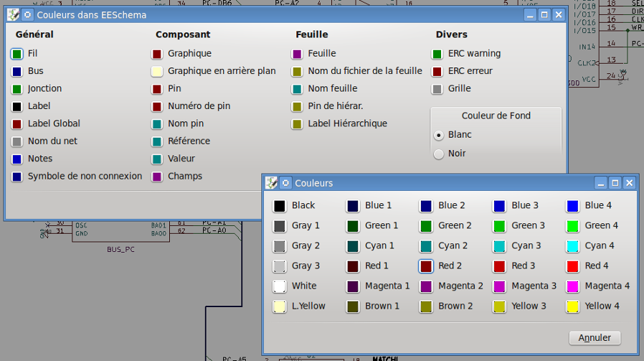Choose the Green 4 swatch

[x=572, y=226]
